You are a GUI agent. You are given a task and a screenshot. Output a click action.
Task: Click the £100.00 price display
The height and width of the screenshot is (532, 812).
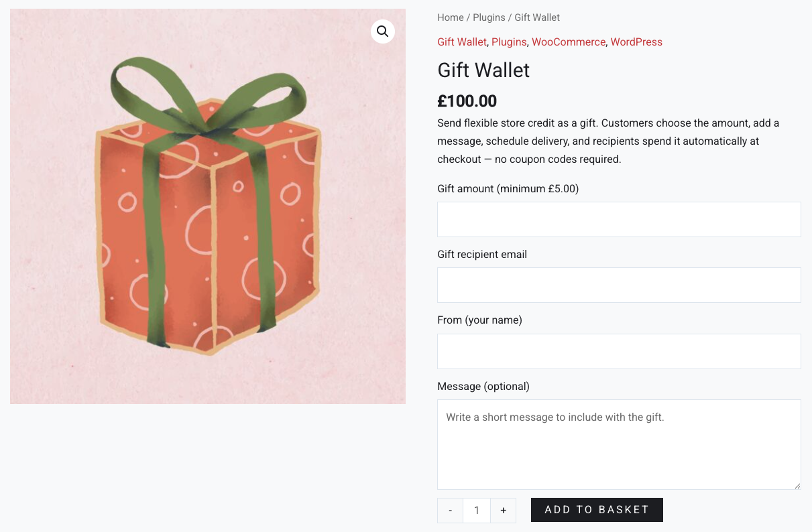[467, 101]
